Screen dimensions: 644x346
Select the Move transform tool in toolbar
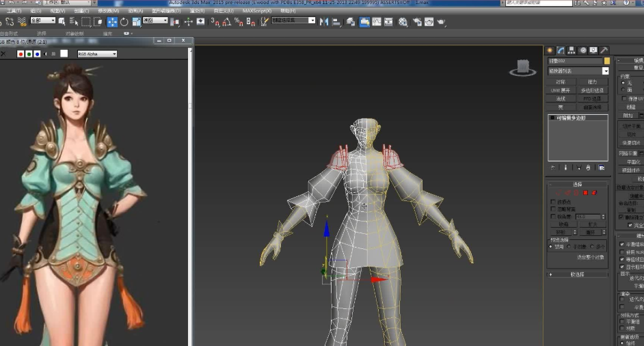(112, 22)
